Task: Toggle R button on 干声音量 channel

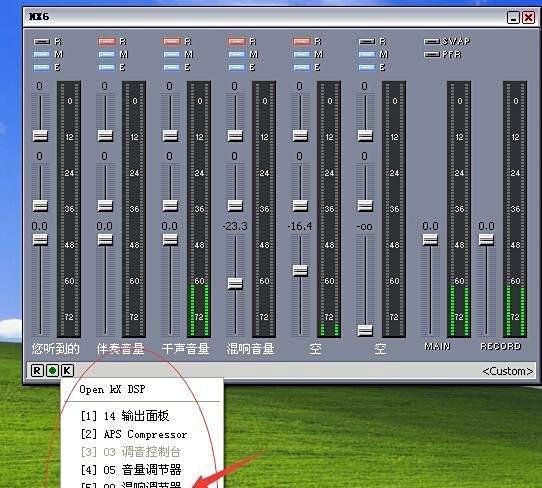Action: coord(172,41)
